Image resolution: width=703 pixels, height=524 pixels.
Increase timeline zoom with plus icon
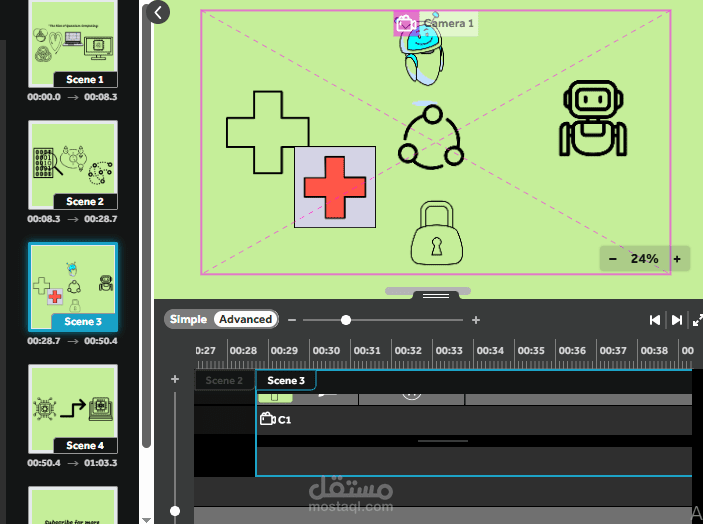[476, 320]
